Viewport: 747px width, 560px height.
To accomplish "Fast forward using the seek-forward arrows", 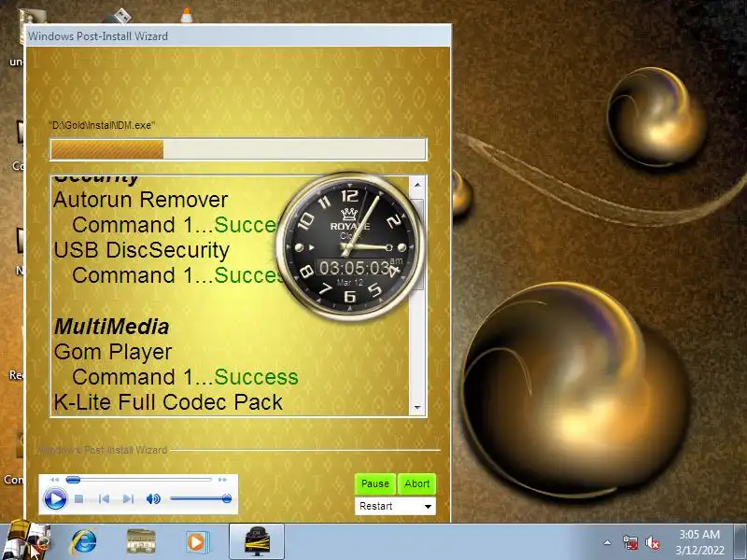I will (222, 480).
